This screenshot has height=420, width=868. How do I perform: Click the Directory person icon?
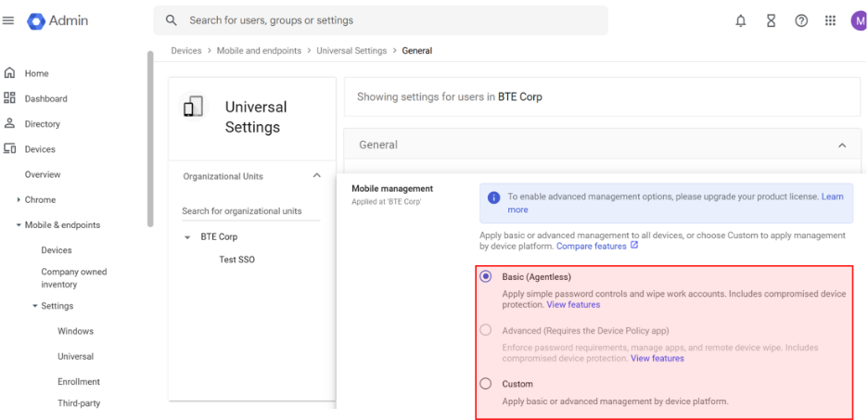[x=9, y=123]
